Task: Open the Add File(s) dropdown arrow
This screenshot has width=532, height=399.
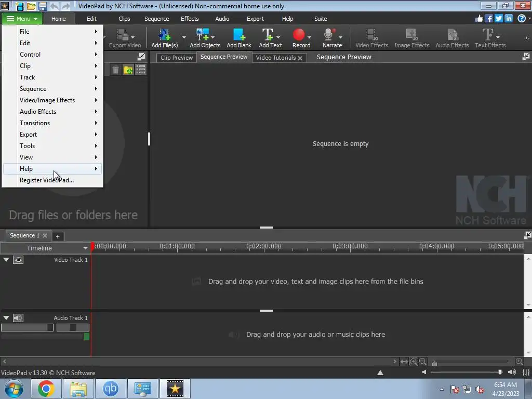Action: pos(184,37)
